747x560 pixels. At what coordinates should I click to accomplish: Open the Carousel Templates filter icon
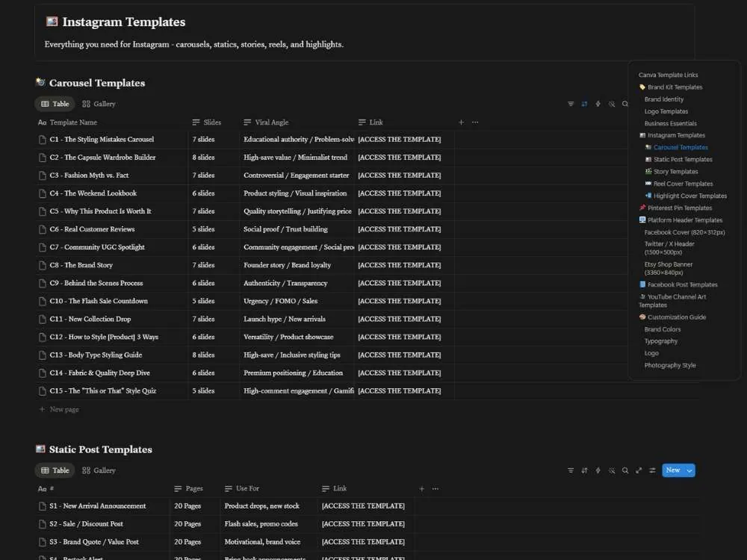coord(571,104)
